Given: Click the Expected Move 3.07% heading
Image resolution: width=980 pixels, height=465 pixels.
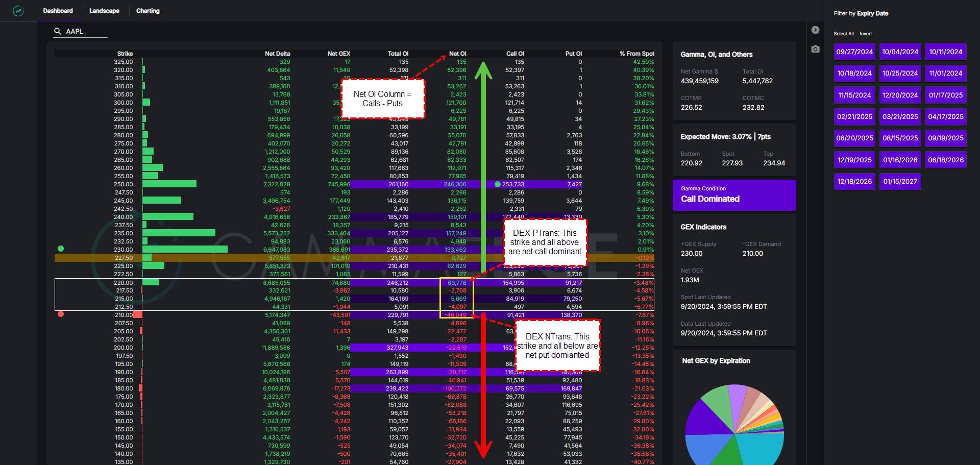Looking at the screenshot, I should pos(725,137).
